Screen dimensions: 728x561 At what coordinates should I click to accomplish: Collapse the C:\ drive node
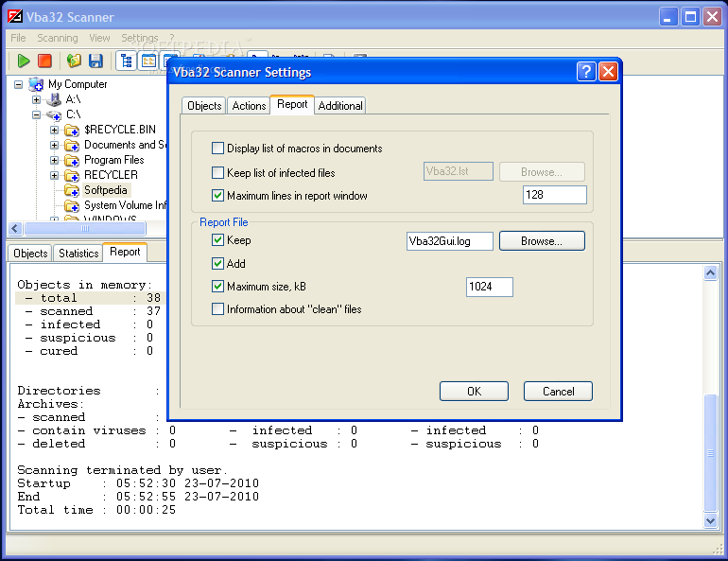click(x=36, y=114)
